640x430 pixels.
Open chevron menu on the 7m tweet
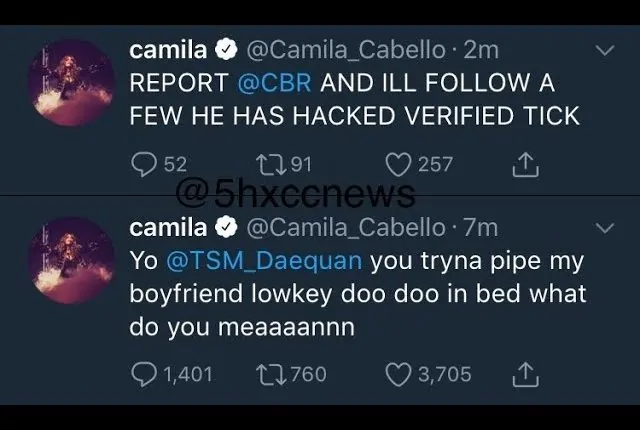[604, 229]
